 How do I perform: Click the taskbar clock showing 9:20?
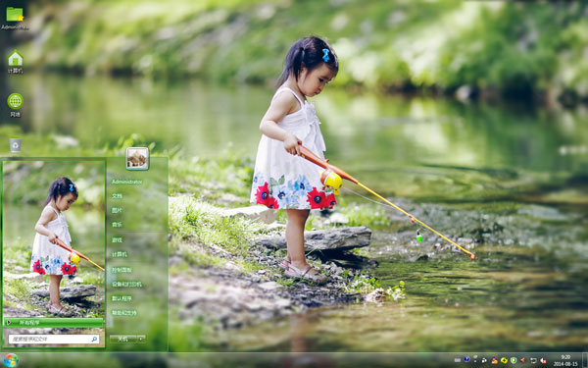tap(565, 360)
